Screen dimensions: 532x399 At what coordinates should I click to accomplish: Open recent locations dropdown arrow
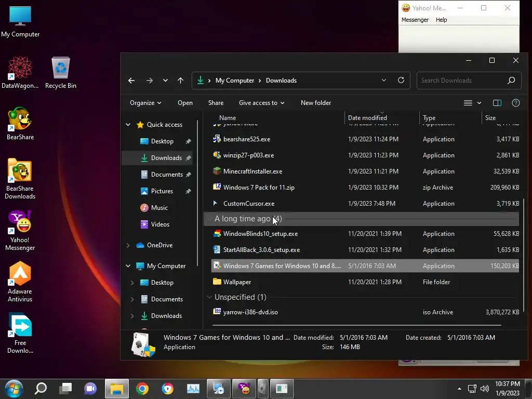point(165,81)
